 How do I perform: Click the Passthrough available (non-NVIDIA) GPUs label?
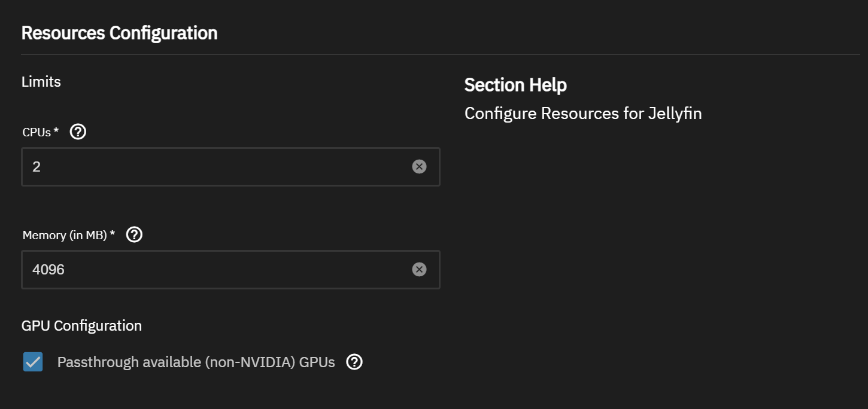196,362
